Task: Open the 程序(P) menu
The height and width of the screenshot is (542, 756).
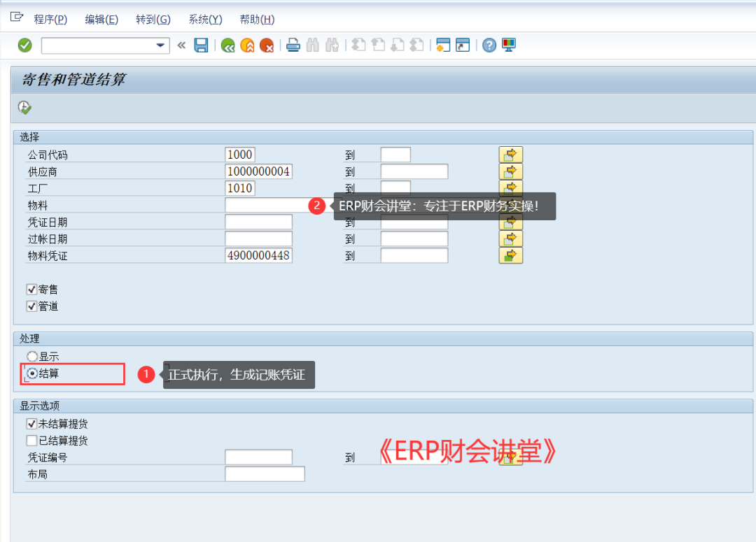Action: [x=50, y=20]
